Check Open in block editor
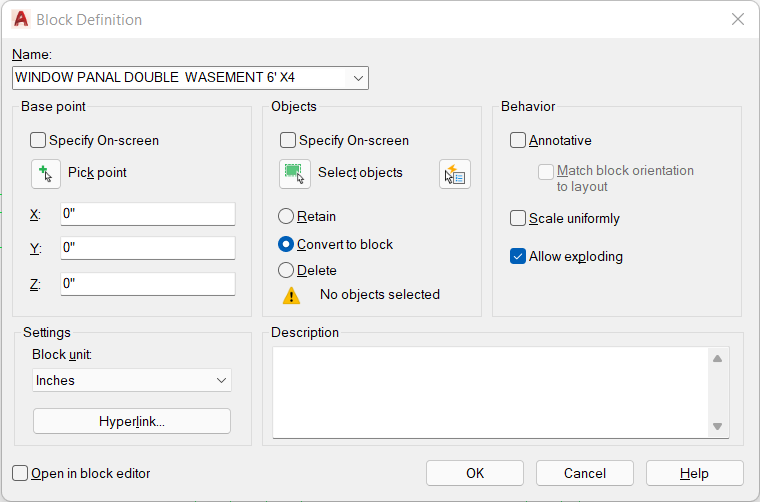 tap(20, 473)
